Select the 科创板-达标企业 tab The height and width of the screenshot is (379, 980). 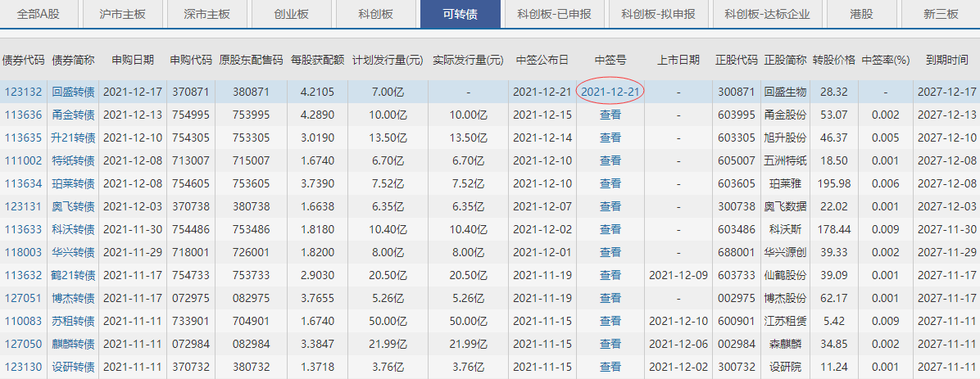pyautogui.click(x=767, y=15)
